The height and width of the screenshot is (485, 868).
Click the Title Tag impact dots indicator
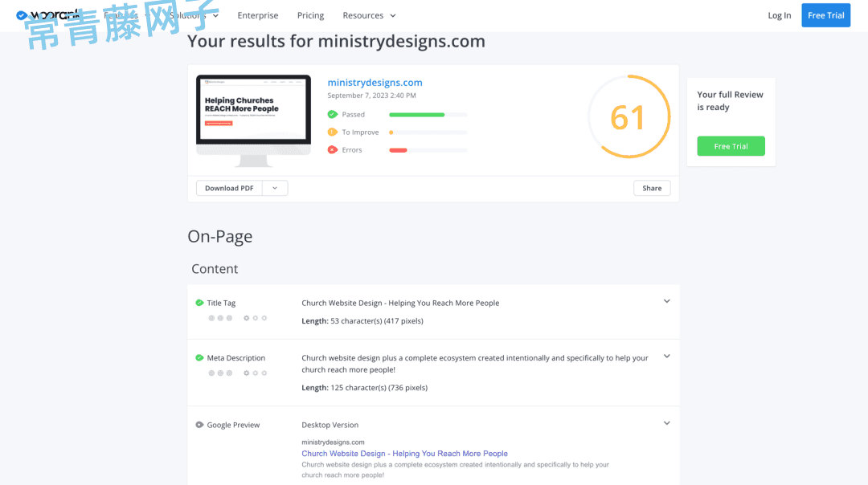pos(220,318)
